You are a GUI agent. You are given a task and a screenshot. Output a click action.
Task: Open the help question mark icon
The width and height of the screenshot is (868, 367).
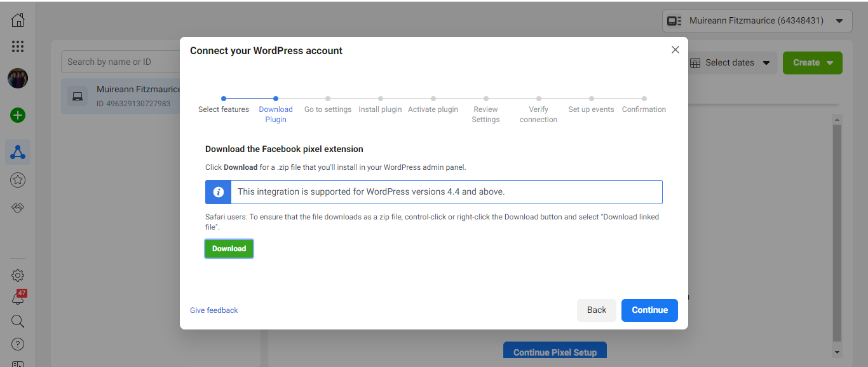coord(18,344)
